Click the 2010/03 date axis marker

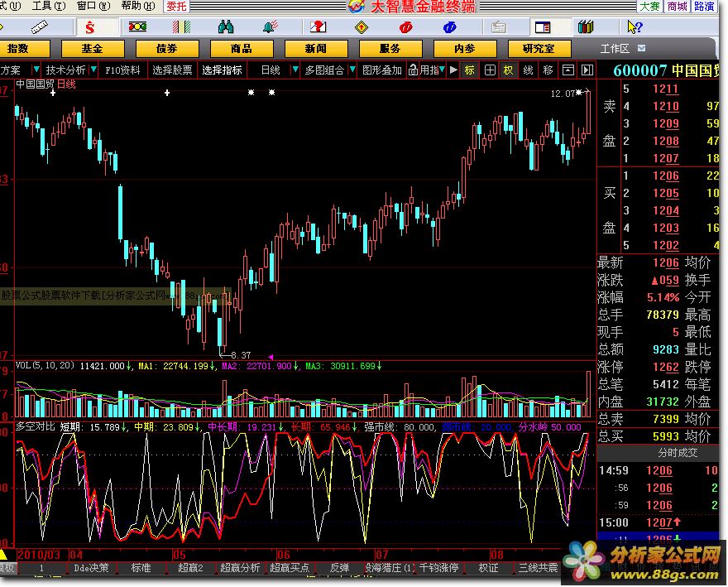coord(39,555)
